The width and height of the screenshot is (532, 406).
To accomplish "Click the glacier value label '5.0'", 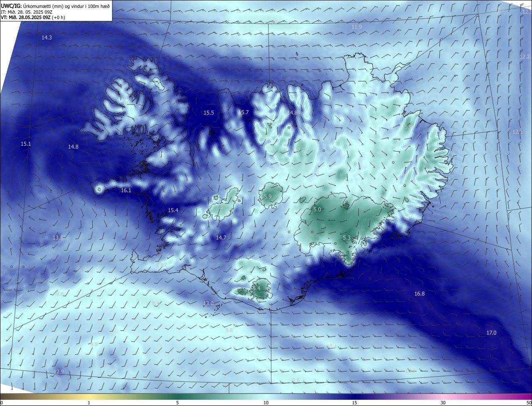I will tap(317, 210).
